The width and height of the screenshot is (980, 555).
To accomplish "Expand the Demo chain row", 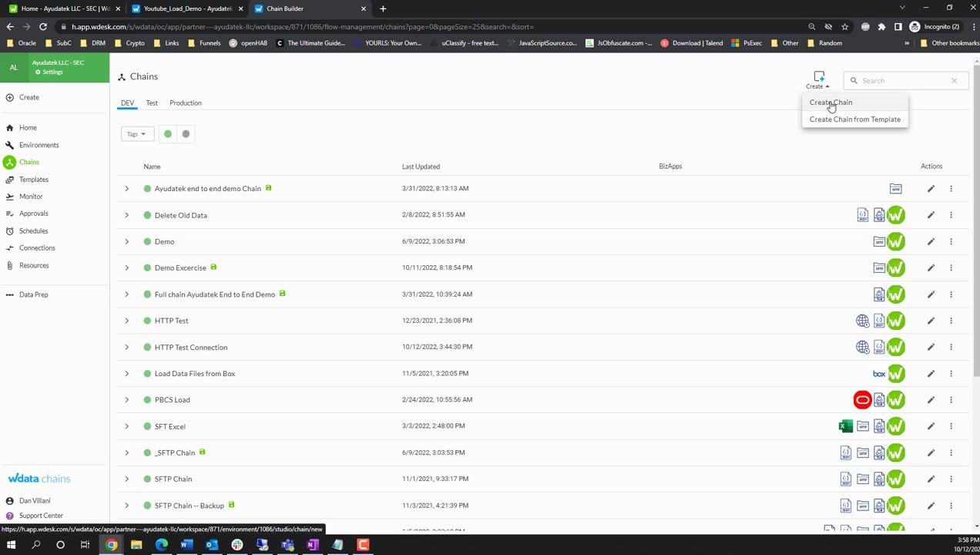I will 126,241.
